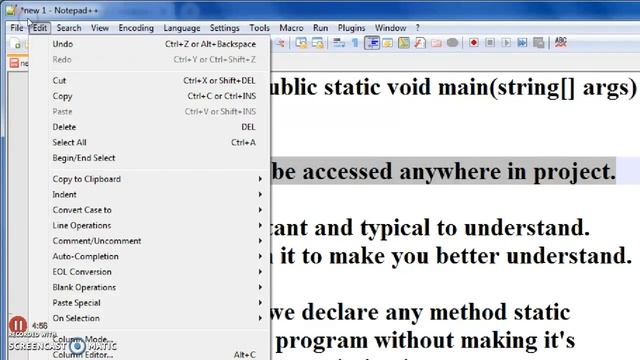Image resolution: width=640 pixels, height=360 pixels.
Task: Click the red unsaved icon on document tab
Action: tap(14, 63)
